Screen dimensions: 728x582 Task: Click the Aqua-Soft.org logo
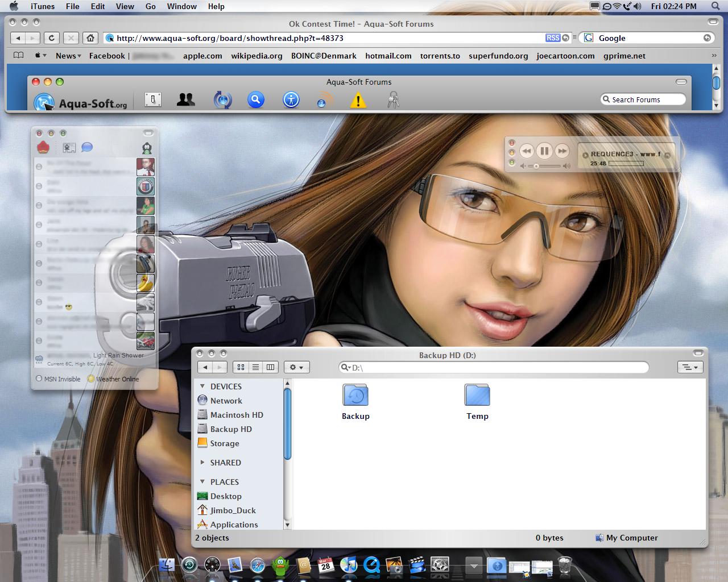click(x=80, y=102)
